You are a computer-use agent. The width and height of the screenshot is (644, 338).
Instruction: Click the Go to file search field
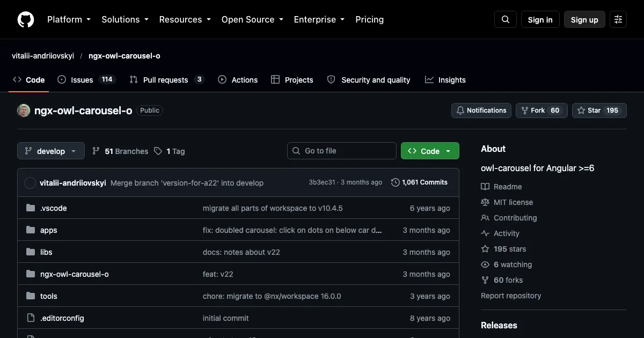342,151
